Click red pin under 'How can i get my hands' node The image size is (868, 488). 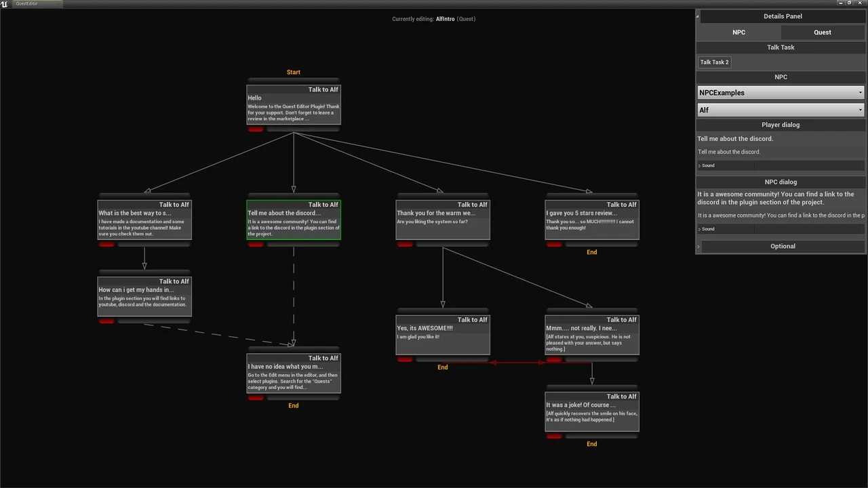pyautogui.click(x=106, y=321)
